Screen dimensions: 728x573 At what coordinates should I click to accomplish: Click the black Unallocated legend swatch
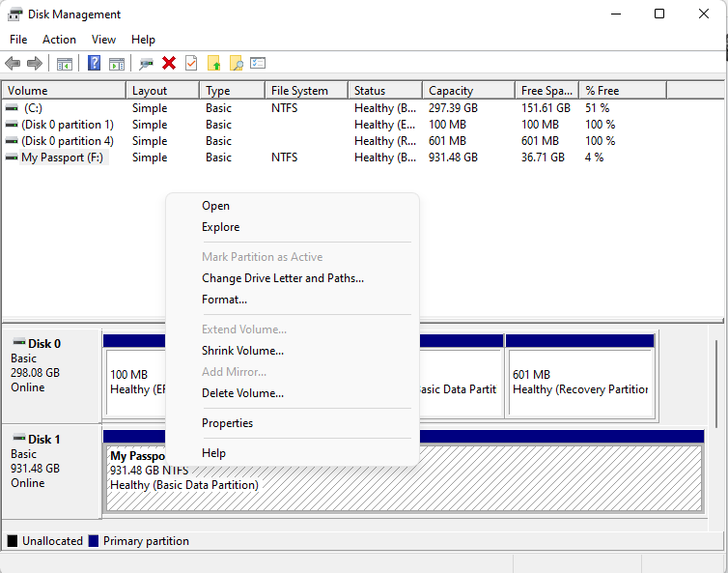coord(13,541)
